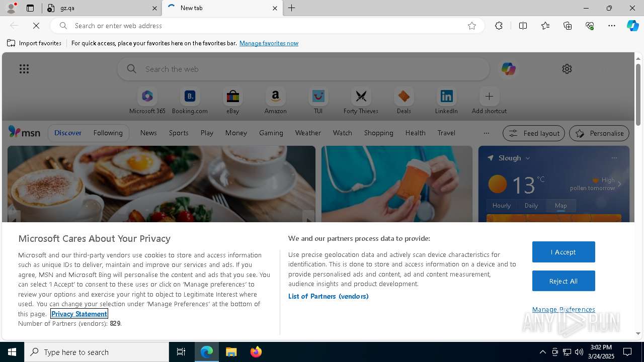Open the Watch category

(342, 133)
